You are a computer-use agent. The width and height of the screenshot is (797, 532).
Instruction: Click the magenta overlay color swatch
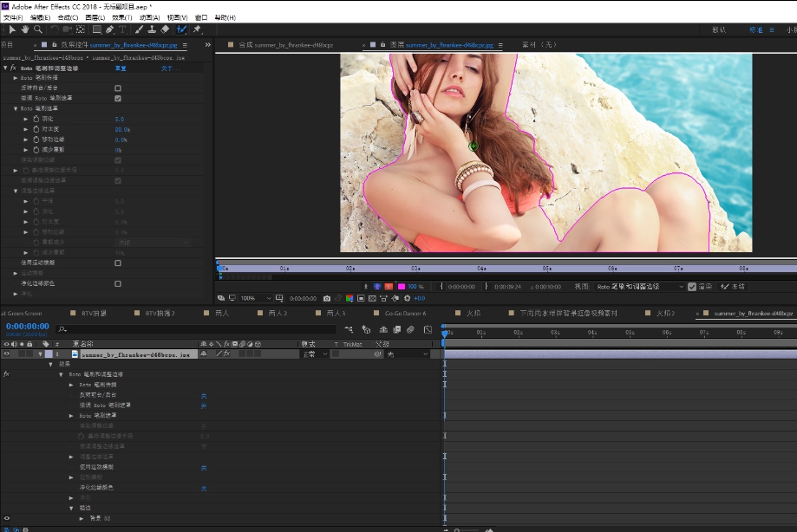pos(402,287)
